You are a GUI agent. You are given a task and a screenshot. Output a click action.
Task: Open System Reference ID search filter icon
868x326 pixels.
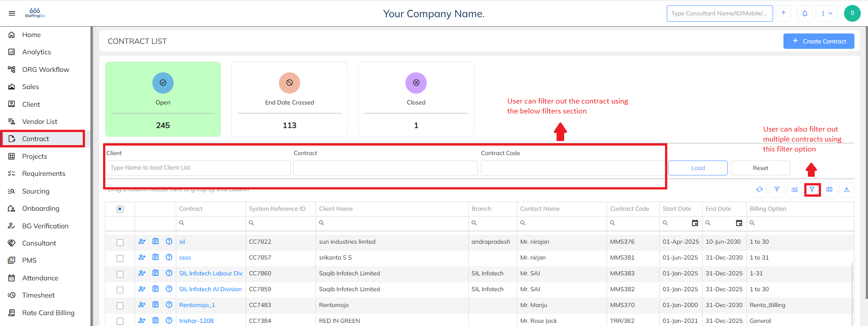tap(251, 223)
